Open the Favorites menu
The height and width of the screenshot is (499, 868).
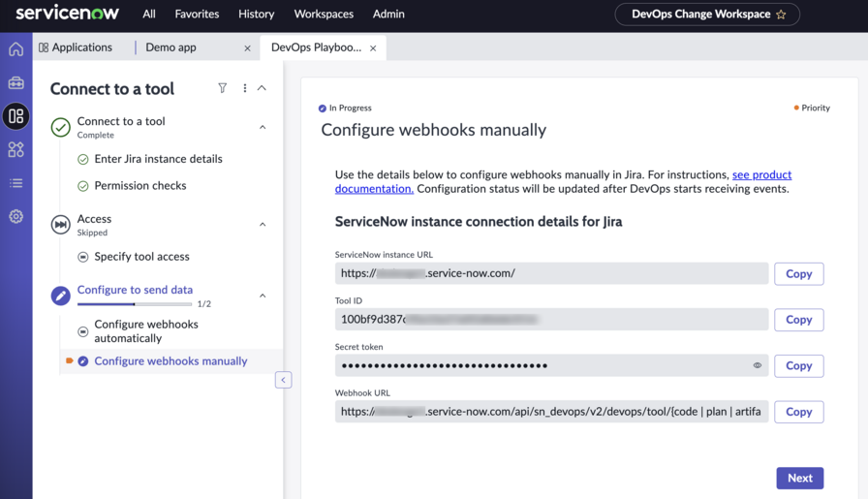coord(197,14)
